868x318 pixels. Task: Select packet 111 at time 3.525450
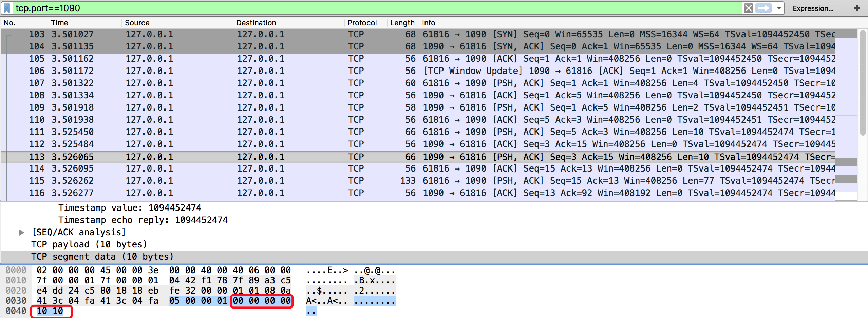tap(417, 132)
